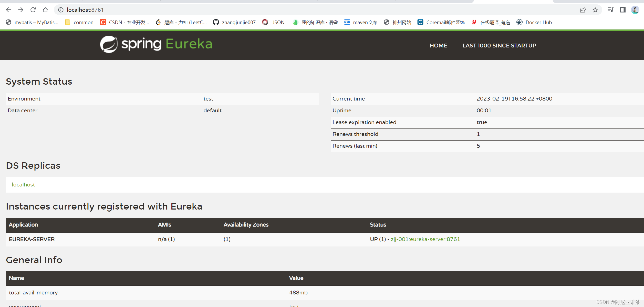The height and width of the screenshot is (307, 644).
Task: Click the share page icon
Action: [583, 10]
